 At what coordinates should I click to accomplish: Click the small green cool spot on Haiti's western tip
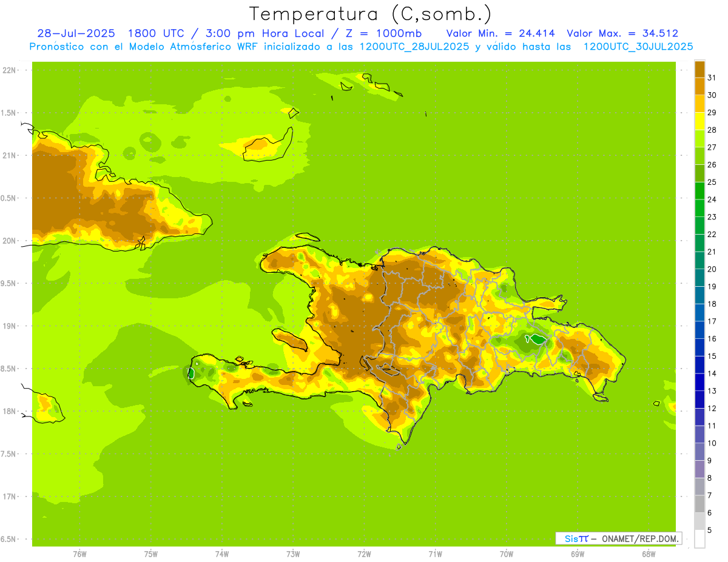click(x=191, y=373)
